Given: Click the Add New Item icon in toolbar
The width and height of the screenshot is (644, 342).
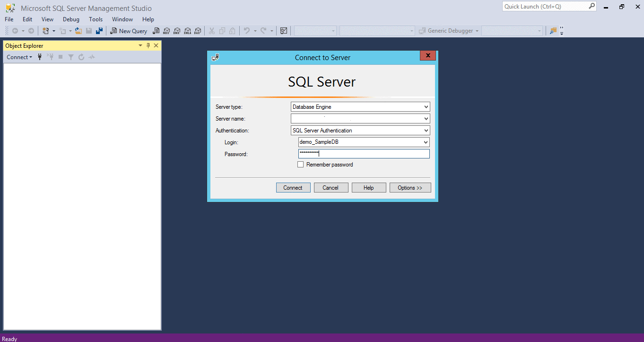Looking at the screenshot, I should pyautogui.click(x=62, y=31).
